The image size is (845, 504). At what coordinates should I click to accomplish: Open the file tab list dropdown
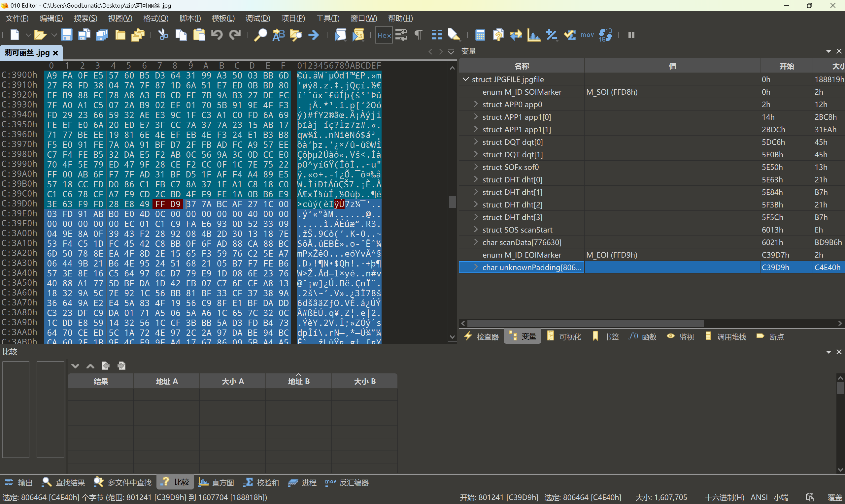pyautogui.click(x=451, y=51)
